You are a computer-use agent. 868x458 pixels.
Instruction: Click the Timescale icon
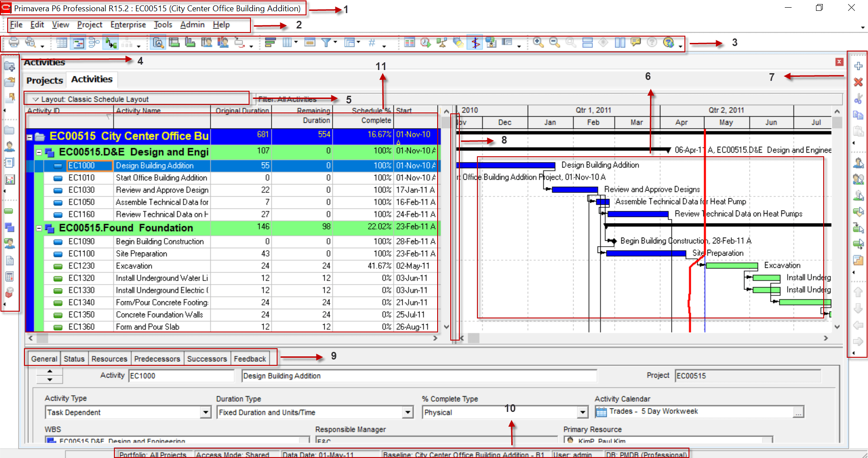pos(310,43)
